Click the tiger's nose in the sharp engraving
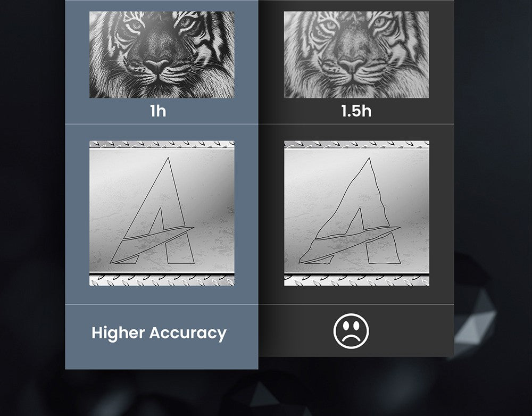This screenshot has width=532, height=416. (156, 66)
